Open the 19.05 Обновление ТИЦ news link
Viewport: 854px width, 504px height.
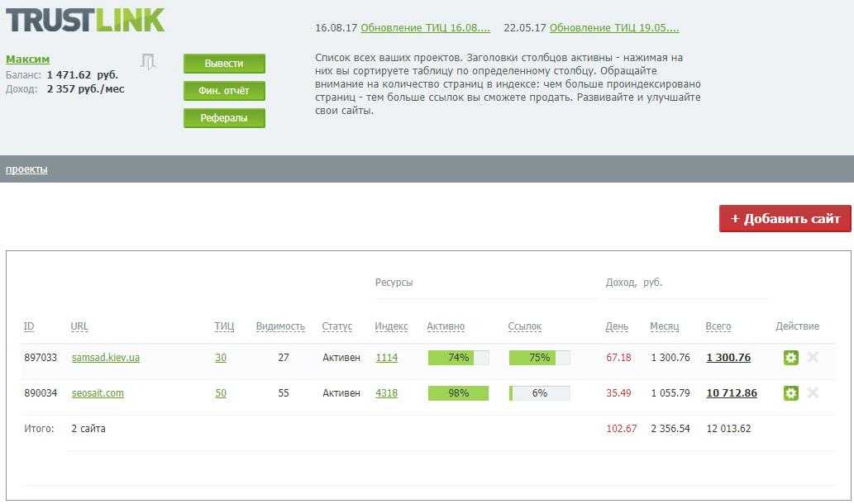[614, 28]
